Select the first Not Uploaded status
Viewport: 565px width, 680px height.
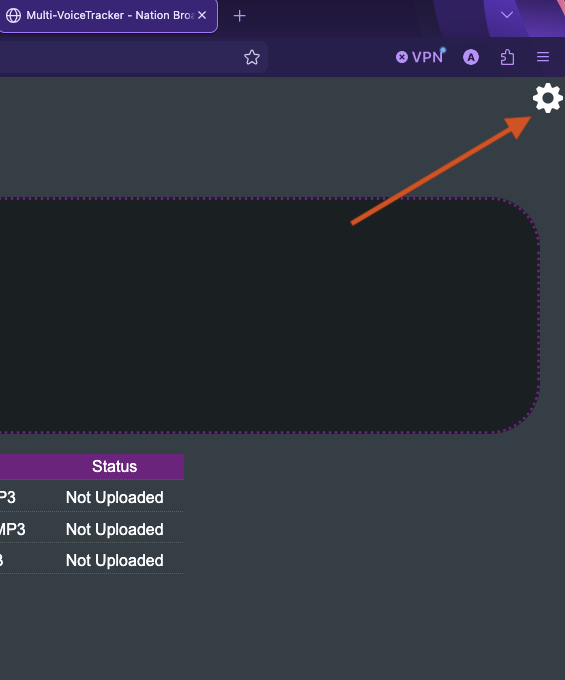(x=114, y=497)
